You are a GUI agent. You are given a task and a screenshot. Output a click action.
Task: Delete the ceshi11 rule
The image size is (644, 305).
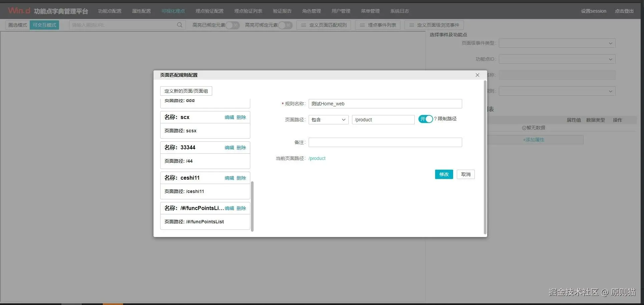tap(241, 178)
